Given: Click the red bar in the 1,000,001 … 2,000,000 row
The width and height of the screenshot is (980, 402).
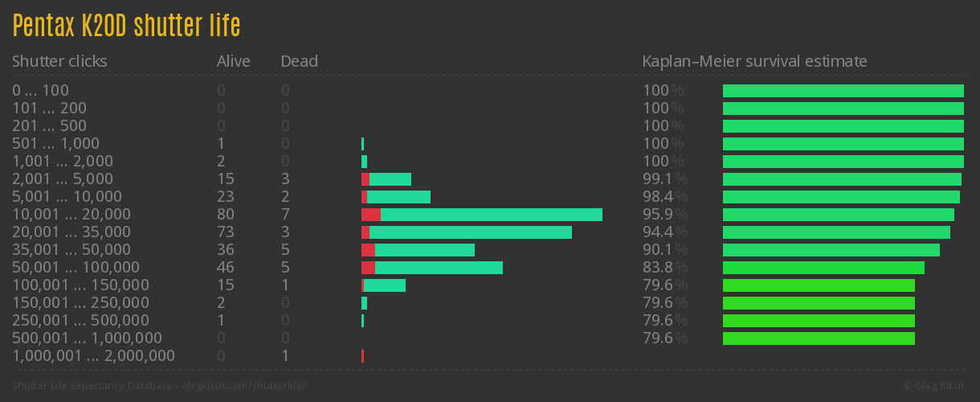Looking at the screenshot, I should point(362,356).
